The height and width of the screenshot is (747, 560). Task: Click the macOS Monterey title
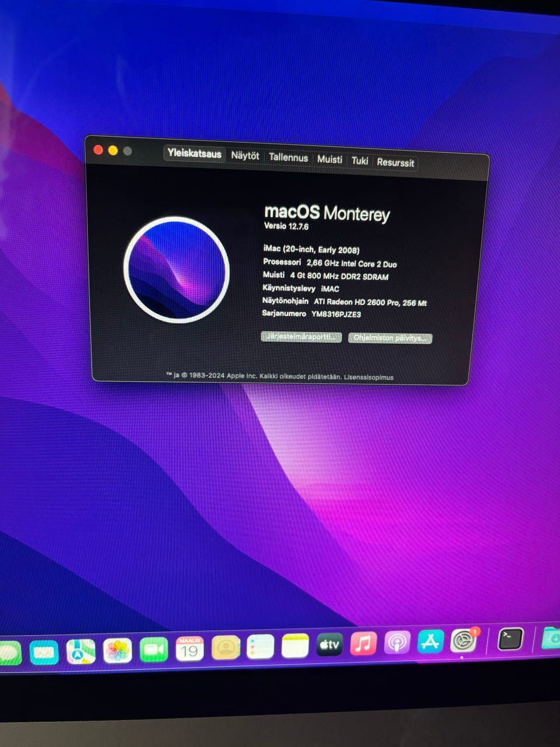tap(327, 212)
